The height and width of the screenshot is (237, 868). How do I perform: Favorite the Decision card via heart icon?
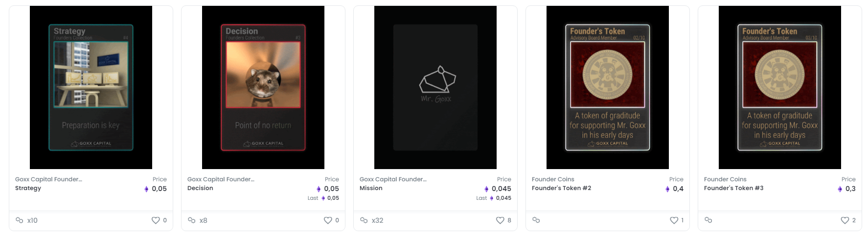[x=328, y=220]
